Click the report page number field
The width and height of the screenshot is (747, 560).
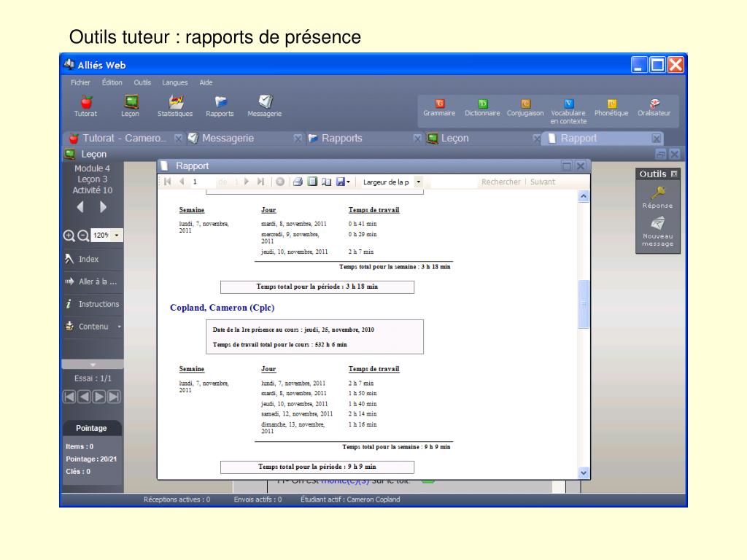(x=203, y=182)
